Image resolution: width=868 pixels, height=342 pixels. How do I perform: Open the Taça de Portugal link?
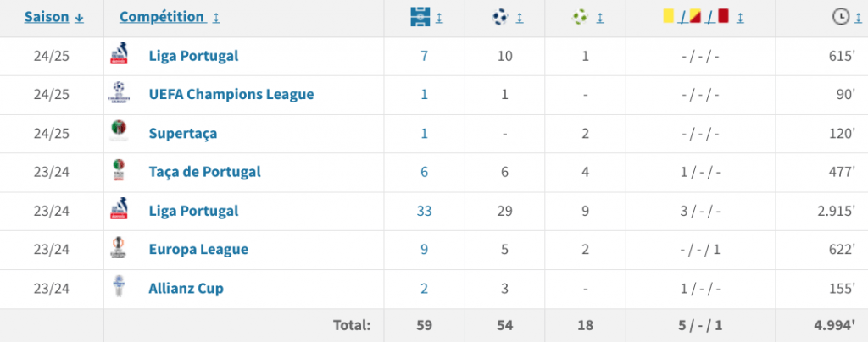pos(203,172)
